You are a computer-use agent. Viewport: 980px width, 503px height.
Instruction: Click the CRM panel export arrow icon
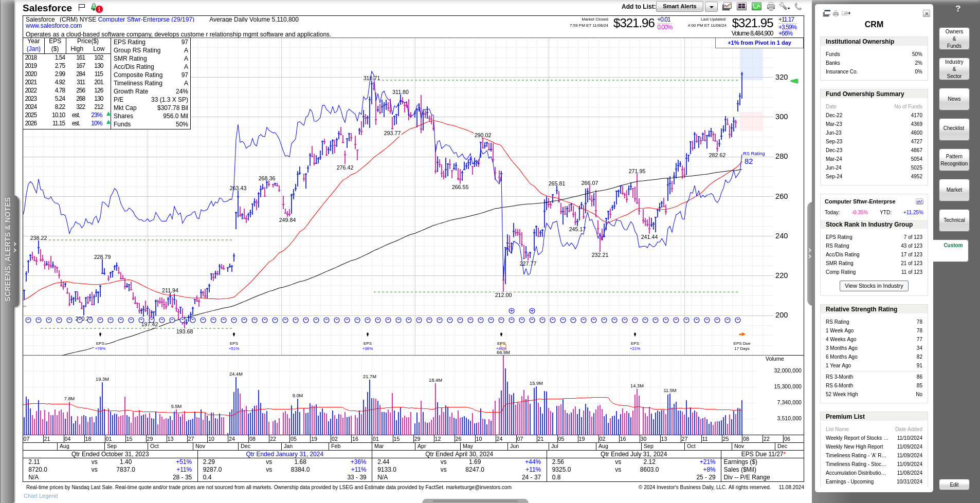click(x=846, y=13)
